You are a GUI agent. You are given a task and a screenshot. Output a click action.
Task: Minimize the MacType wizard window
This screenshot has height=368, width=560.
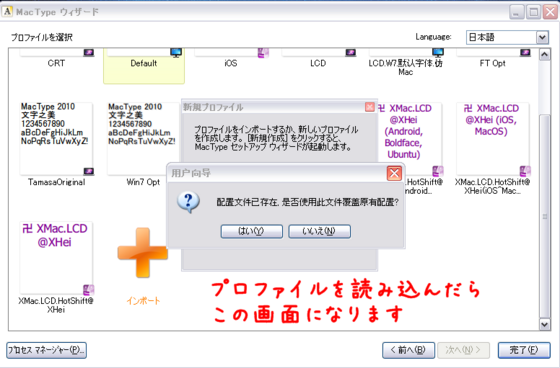tap(516, 12)
